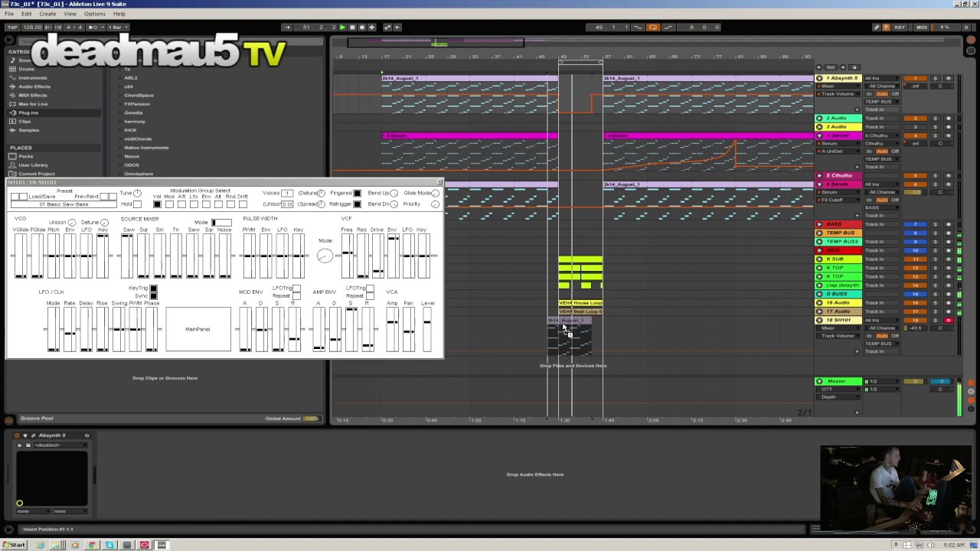Select Omnisphere in plug-in list
980x551 pixels.
139,174
